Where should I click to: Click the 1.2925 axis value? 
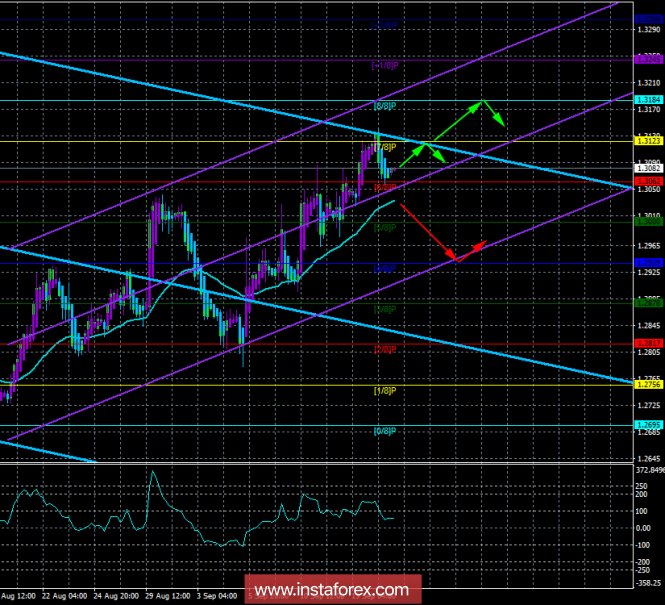click(649, 272)
